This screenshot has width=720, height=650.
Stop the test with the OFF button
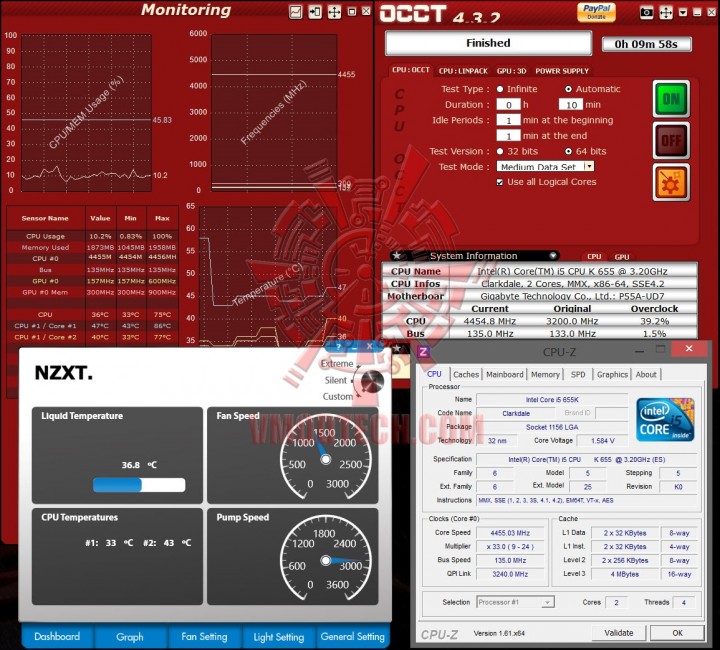point(671,140)
